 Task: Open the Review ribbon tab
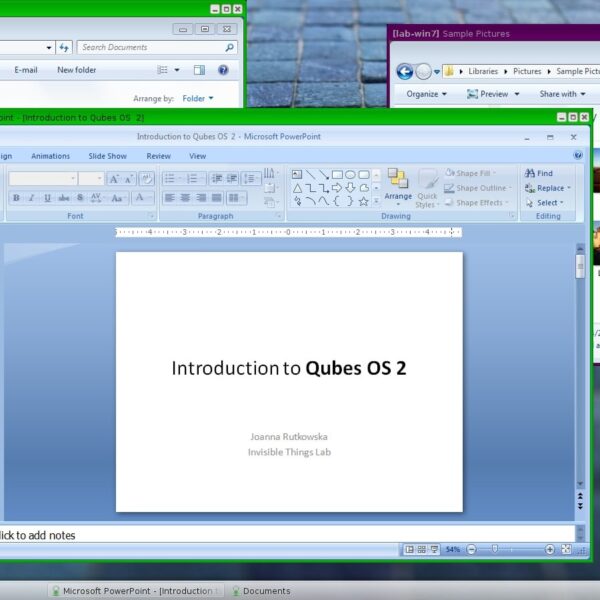(158, 156)
